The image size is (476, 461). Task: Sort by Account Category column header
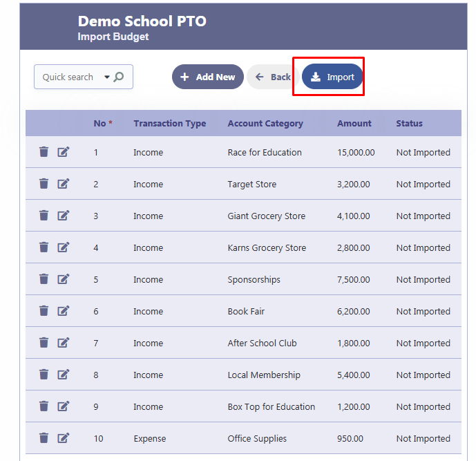pos(265,124)
